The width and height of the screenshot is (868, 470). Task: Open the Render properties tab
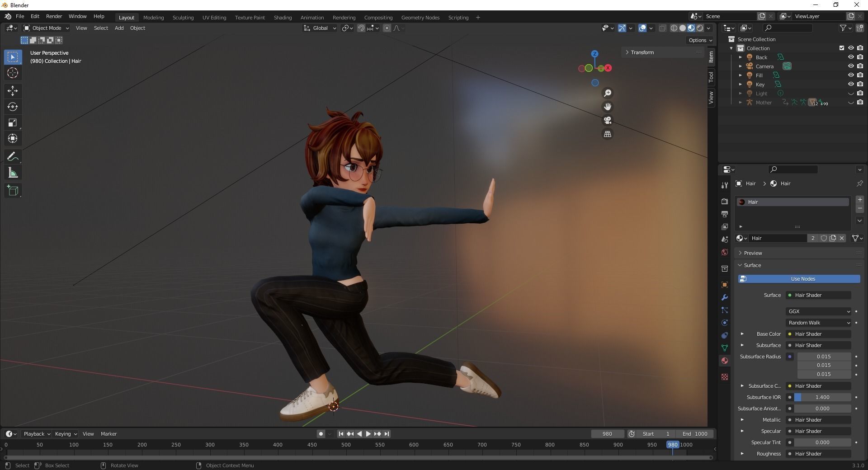(725, 201)
